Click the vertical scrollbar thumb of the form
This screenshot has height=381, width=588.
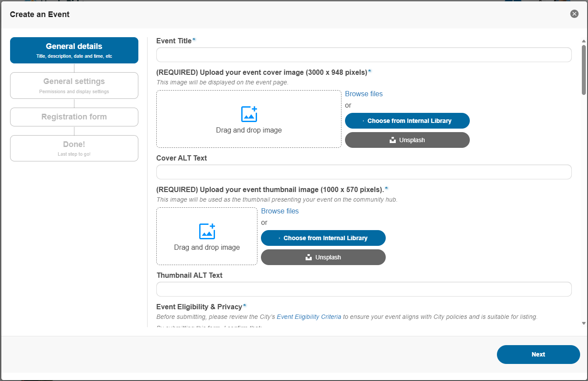pos(584,70)
